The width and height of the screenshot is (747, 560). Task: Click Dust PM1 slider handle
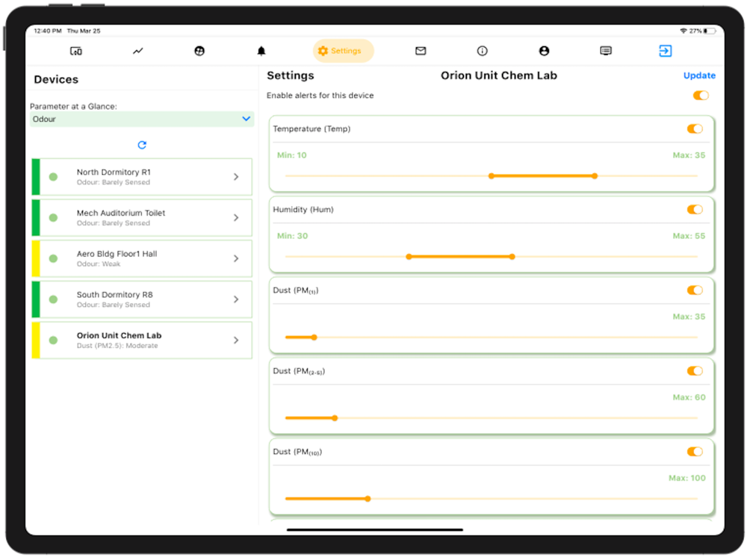pos(314,337)
